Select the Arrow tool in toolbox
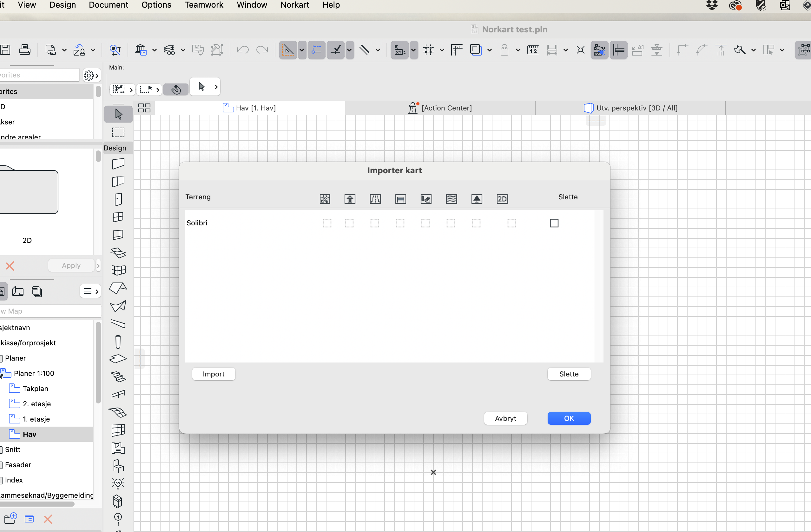 118,114
